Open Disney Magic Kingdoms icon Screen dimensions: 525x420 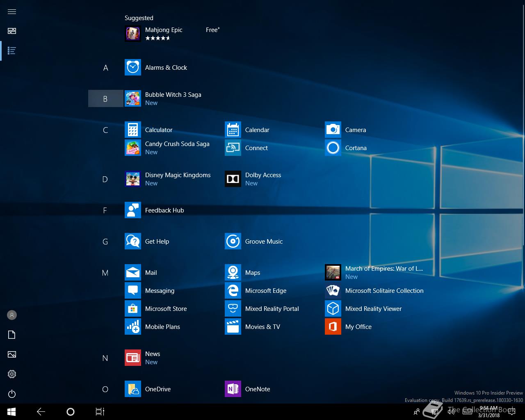133,179
